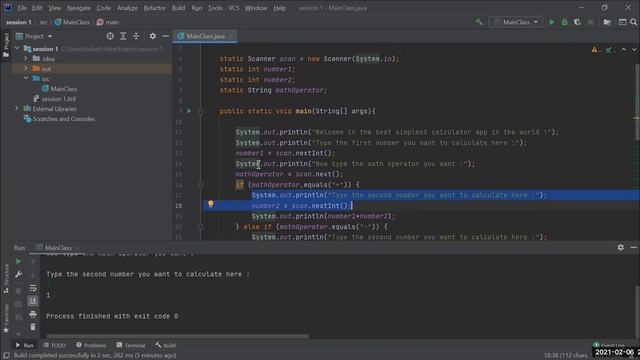This screenshot has height=360, width=640.
Task: Open Run panel settings gear
Action: point(620,247)
